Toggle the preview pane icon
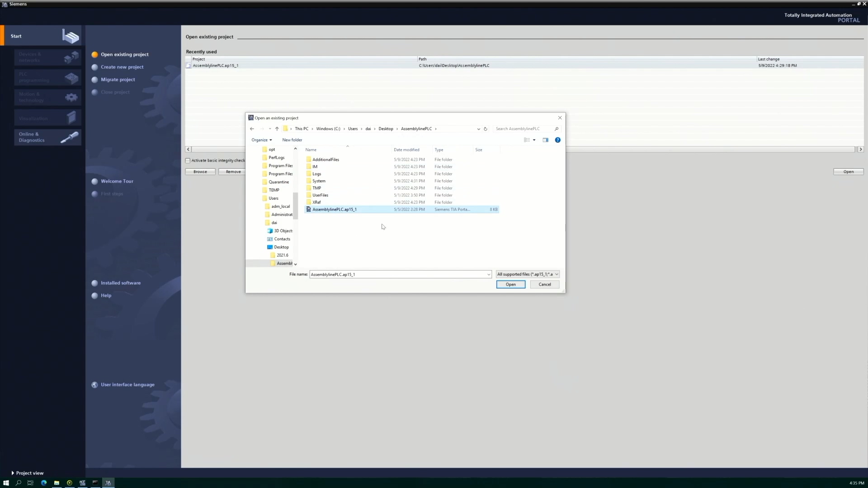Image resolution: width=868 pixels, height=488 pixels. point(546,140)
